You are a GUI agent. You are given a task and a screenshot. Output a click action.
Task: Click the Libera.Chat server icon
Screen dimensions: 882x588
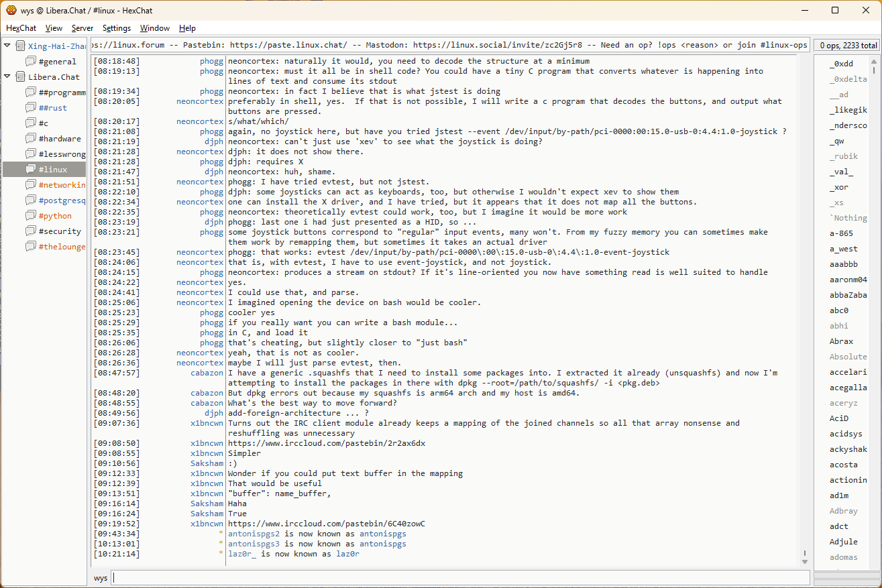pyautogui.click(x=20, y=77)
